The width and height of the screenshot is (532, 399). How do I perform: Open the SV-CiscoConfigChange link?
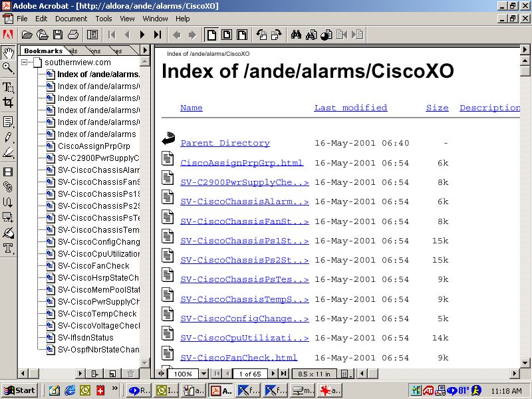pyautogui.click(x=245, y=319)
